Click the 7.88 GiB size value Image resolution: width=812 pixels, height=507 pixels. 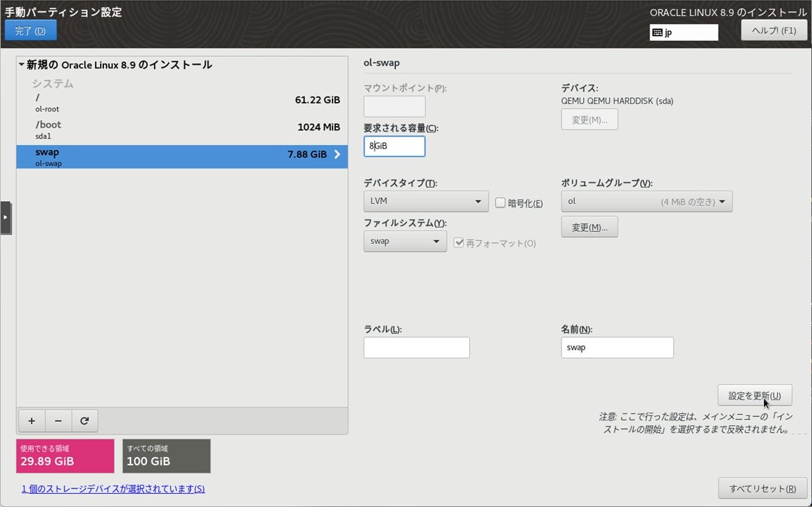(307, 154)
